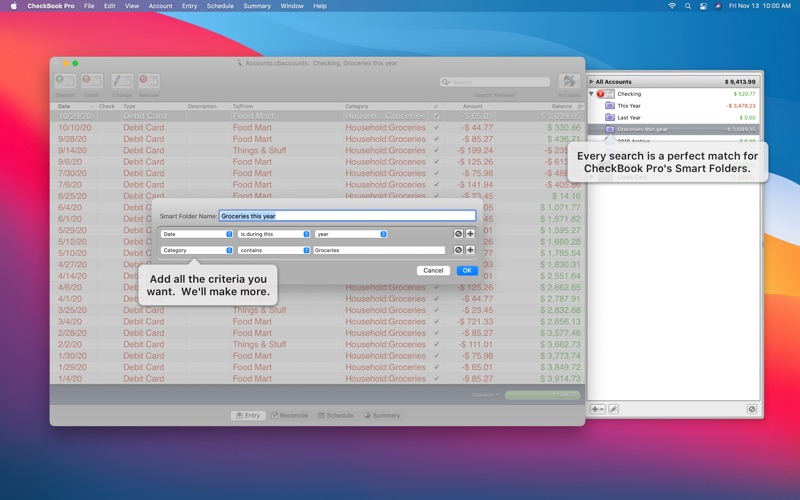Click the Remove entry toolbar icon
This screenshot has width=800, height=500.
coord(149,82)
